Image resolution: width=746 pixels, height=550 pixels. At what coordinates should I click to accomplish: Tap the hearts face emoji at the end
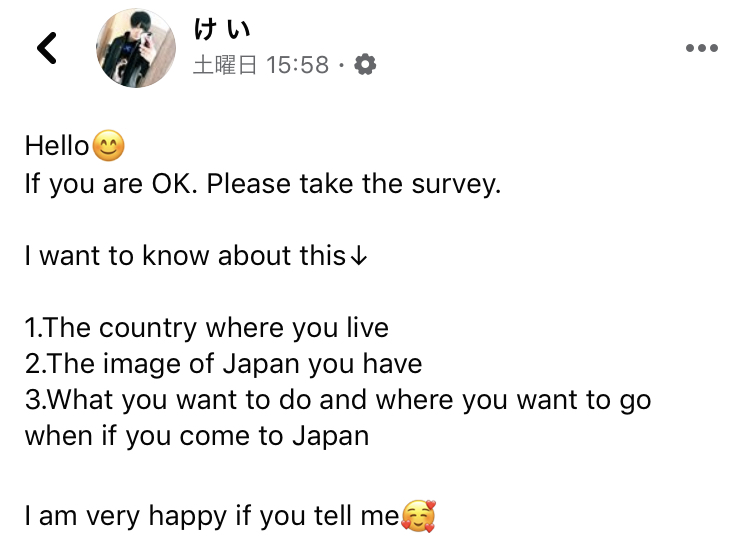pyautogui.click(x=419, y=516)
